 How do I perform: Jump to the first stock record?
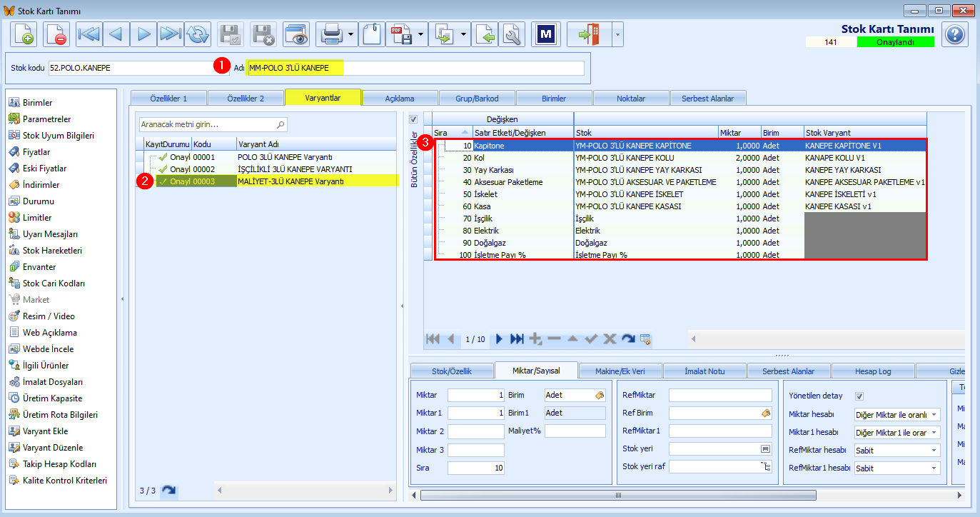(x=89, y=34)
